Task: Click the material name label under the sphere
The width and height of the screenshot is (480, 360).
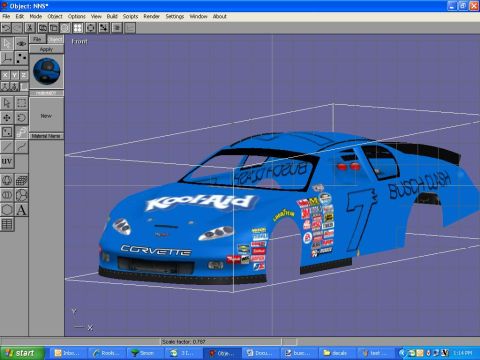Action: [x=46, y=93]
